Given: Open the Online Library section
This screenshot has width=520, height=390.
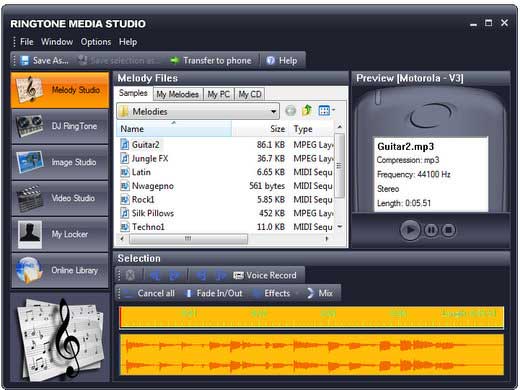Looking at the screenshot, I should [60, 270].
